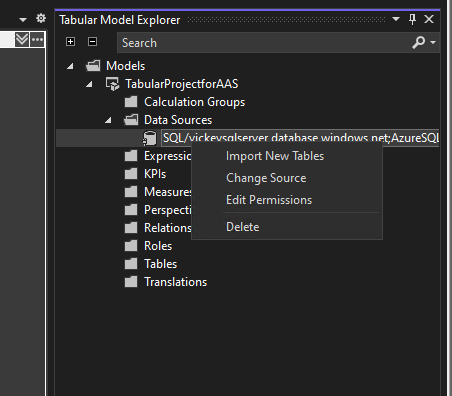Viewport: 452px width, 396px height.
Task: Click Import New Tables in context menu
Action: pos(275,156)
